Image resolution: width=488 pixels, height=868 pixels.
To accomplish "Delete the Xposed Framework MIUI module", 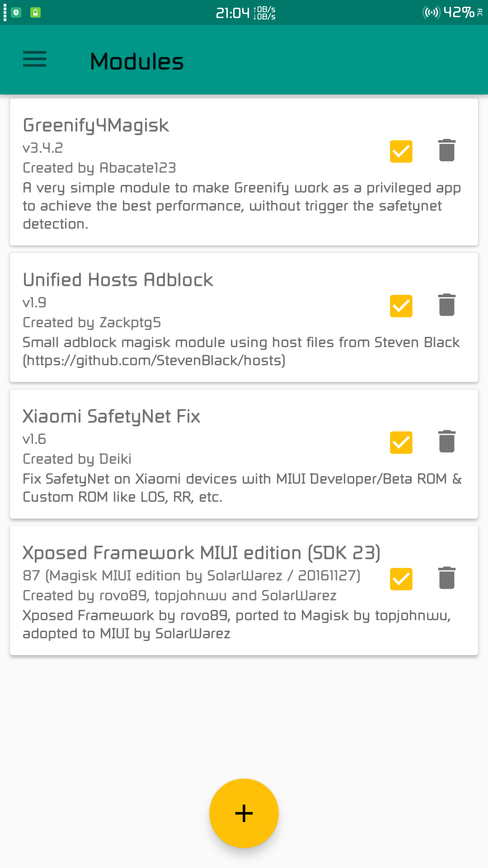I will point(446,578).
